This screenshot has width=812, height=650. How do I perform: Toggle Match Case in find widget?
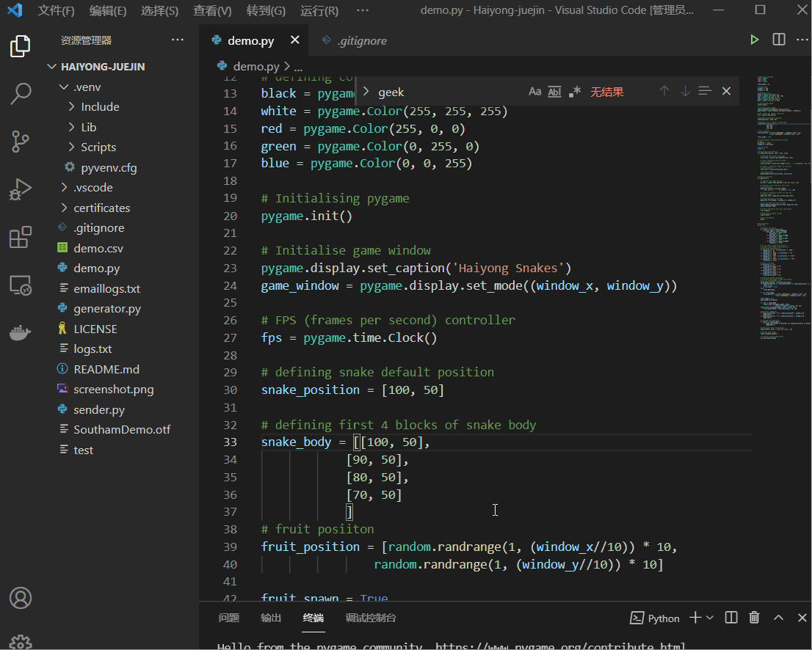point(535,92)
